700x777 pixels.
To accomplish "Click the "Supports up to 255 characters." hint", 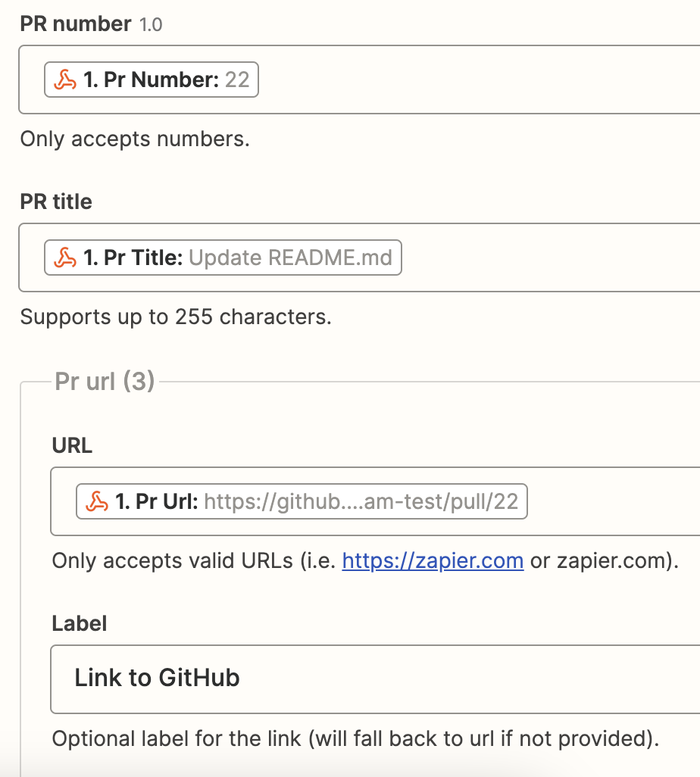I will (176, 317).
